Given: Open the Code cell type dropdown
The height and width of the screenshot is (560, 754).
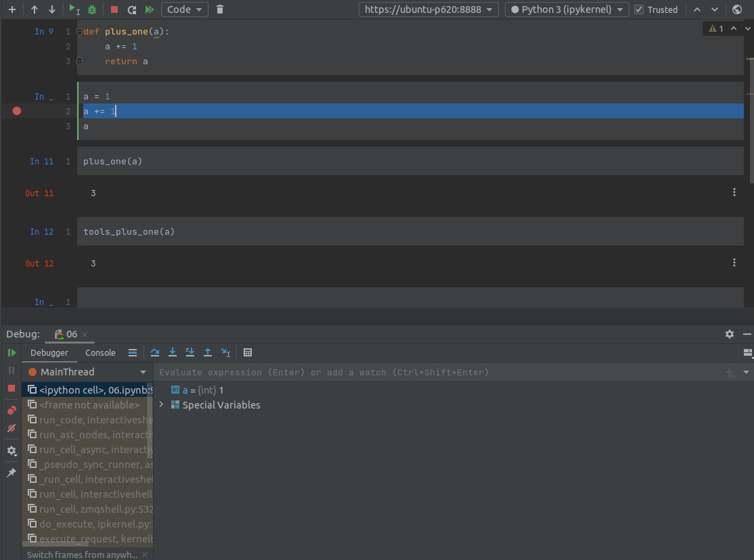Looking at the screenshot, I should (x=184, y=9).
